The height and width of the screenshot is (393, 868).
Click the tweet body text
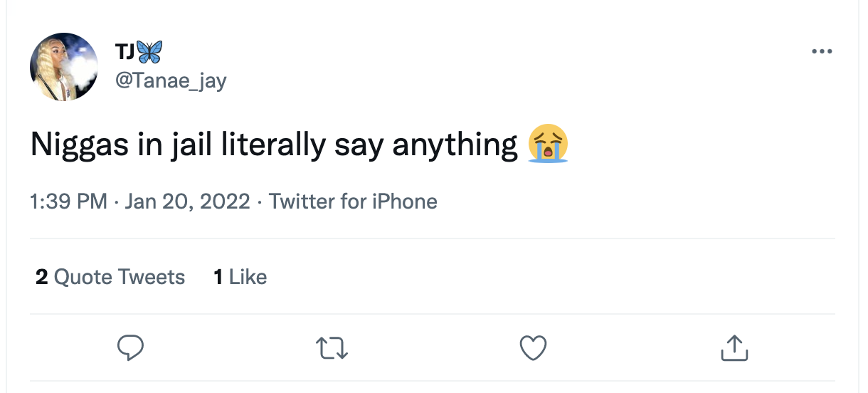click(x=274, y=145)
